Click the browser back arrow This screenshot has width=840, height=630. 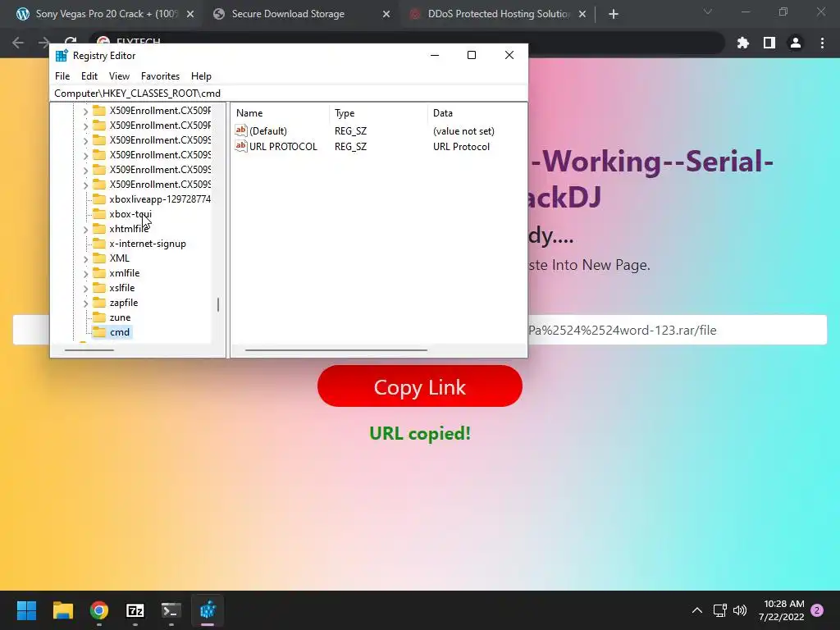click(x=18, y=43)
